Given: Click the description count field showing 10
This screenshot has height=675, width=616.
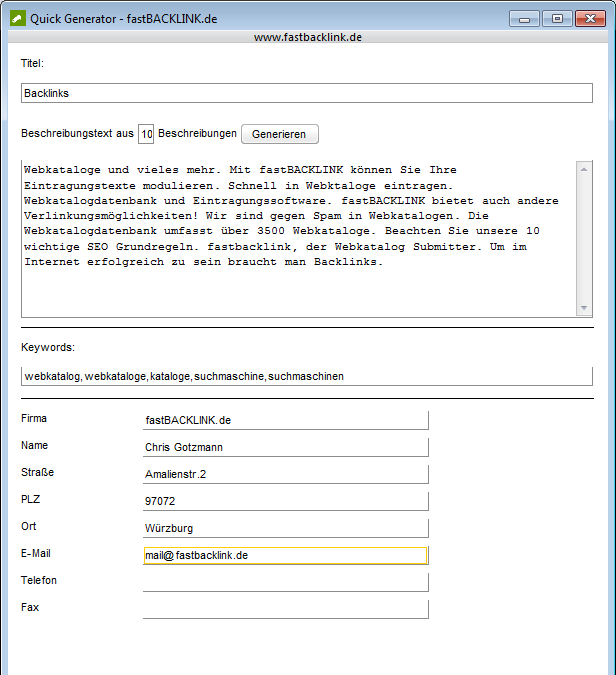Looking at the screenshot, I should pos(146,134).
